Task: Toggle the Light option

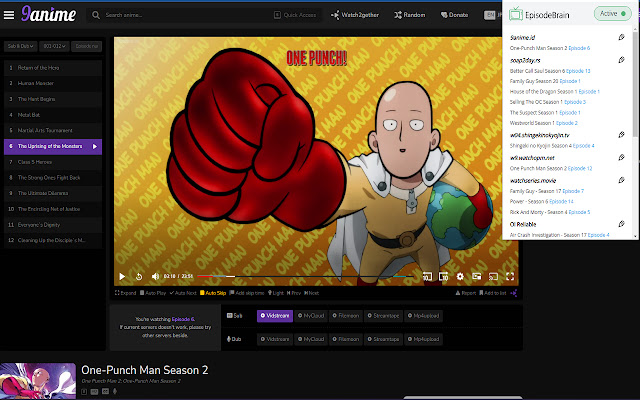Action: pyautogui.click(x=276, y=293)
